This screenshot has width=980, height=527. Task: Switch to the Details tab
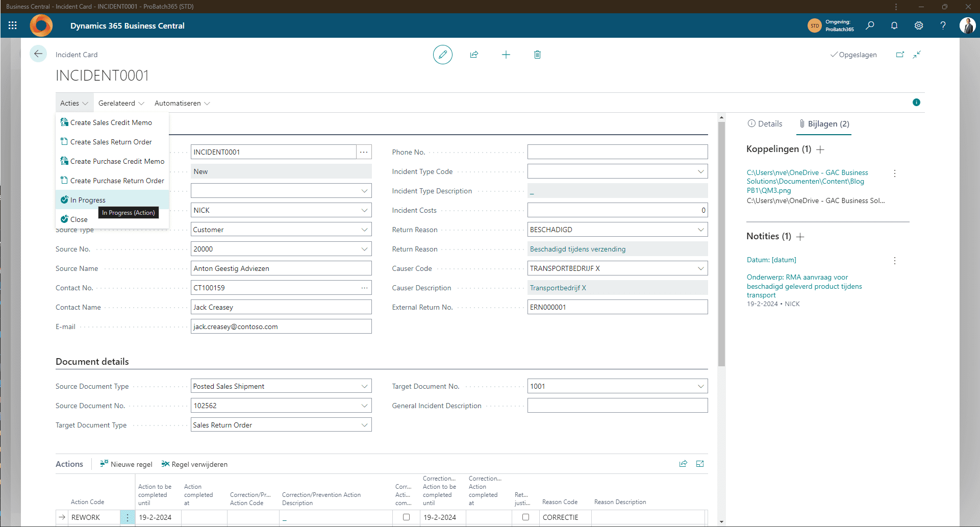pyautogui.click(x=765, y=123)
